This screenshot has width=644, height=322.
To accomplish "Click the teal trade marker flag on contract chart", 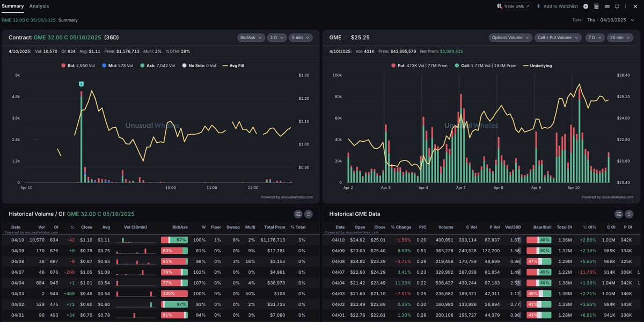I will (81, 84).
